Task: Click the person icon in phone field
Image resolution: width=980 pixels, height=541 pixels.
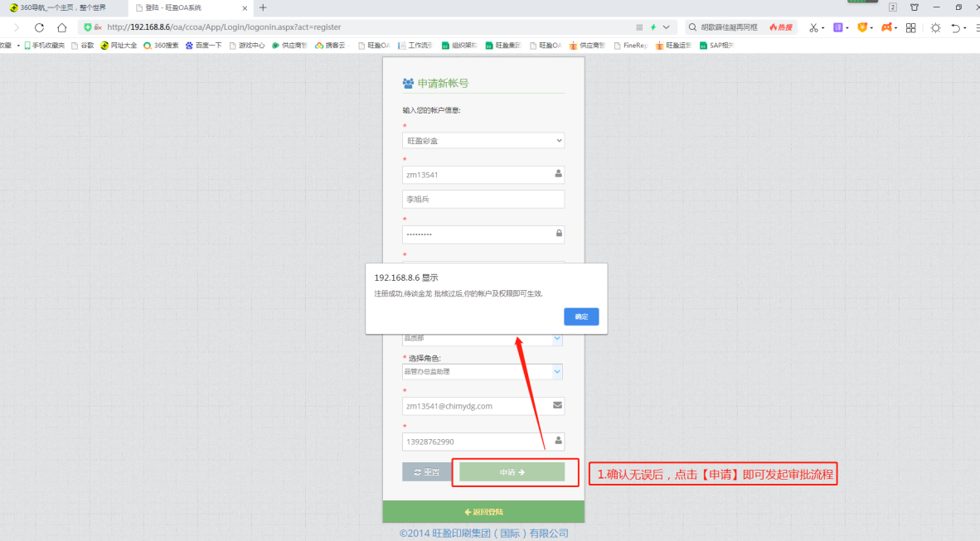Action: pyautogui.click(x=558, y=441)
